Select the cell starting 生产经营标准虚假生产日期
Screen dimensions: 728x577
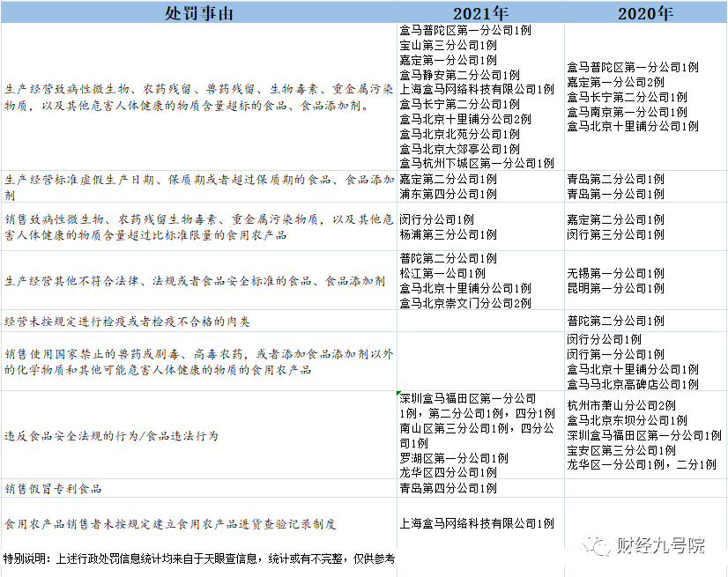point(198,187)
